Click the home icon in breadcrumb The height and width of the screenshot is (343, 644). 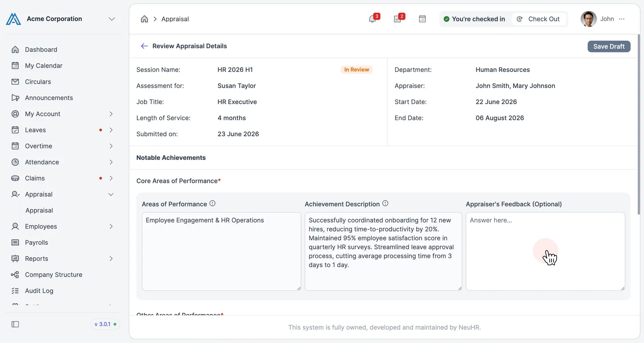[x=144, y=19]
